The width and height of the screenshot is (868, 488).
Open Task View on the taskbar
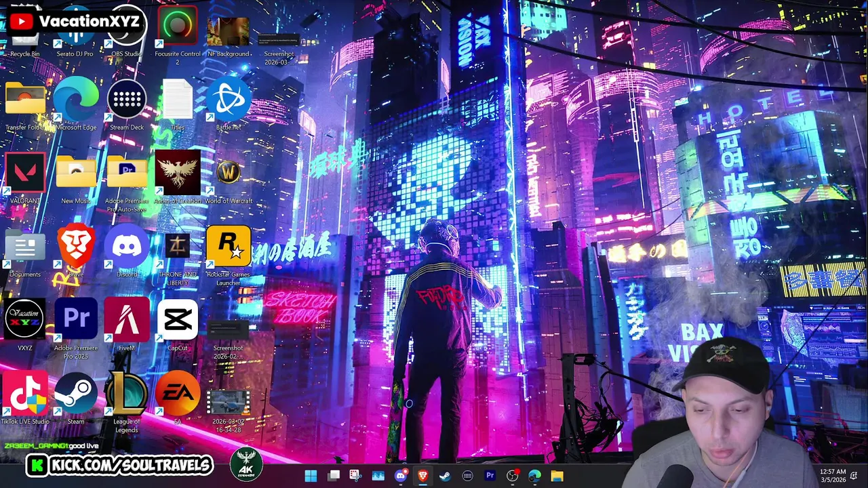[334, 476]
